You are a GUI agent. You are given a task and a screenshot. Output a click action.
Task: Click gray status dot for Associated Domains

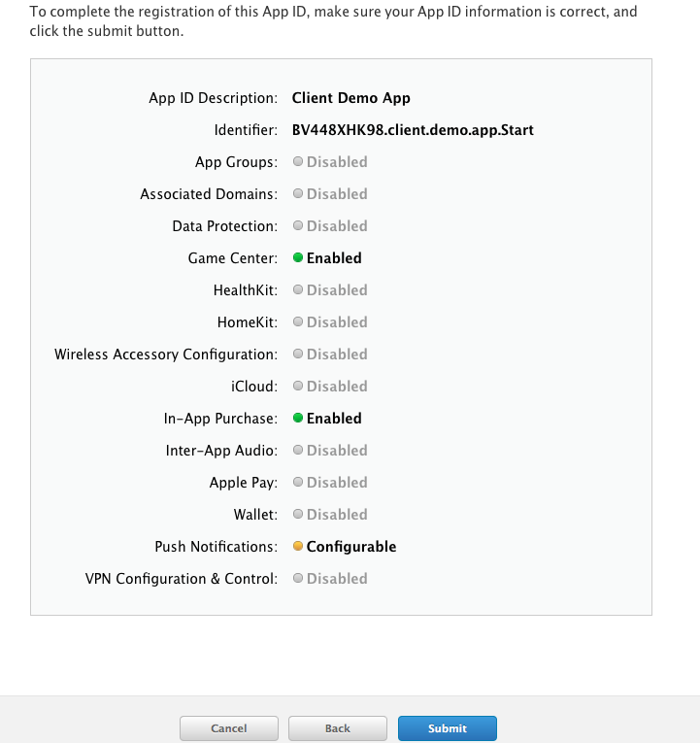click(298, 194)
